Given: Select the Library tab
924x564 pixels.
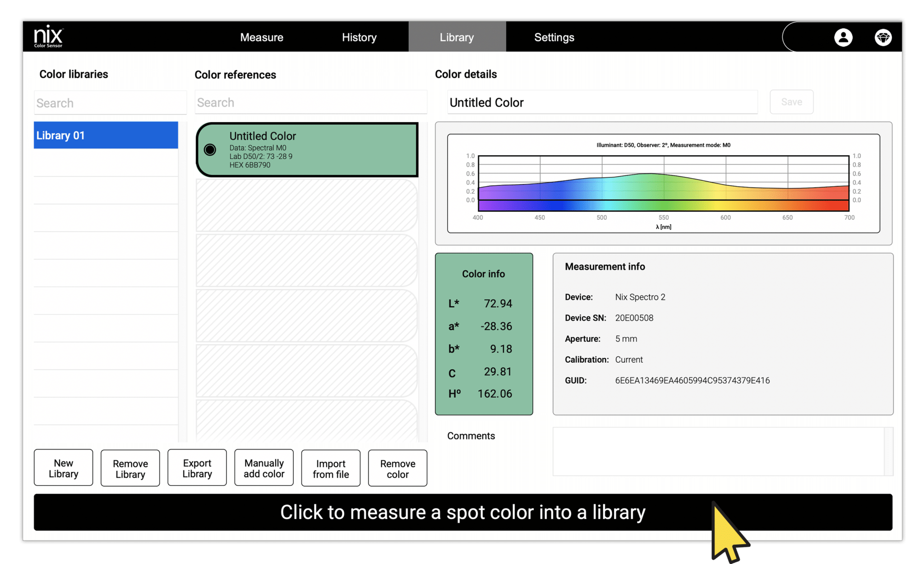Looking at the screenshot, I should point(457,37).
